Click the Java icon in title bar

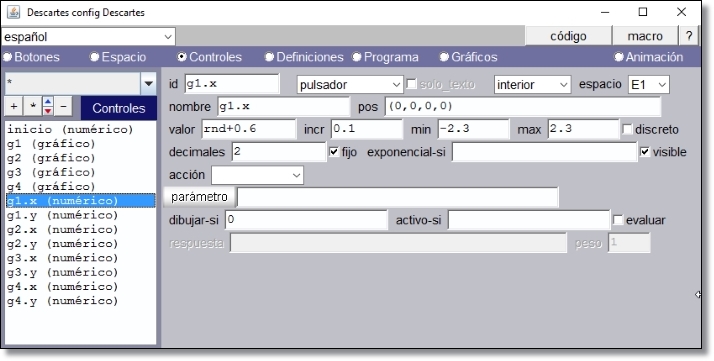click(x=13, y=12)
